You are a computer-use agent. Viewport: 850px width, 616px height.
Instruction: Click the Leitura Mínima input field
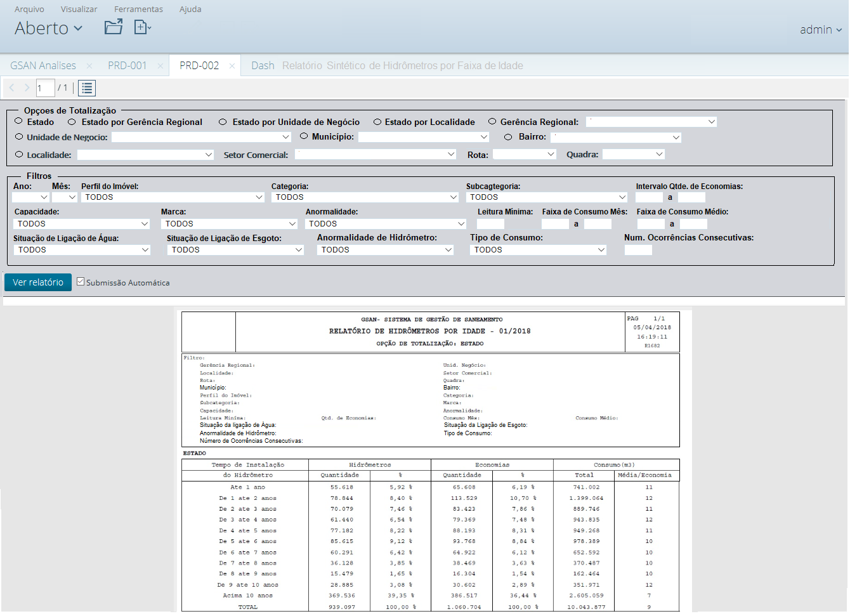pos(490,224)
